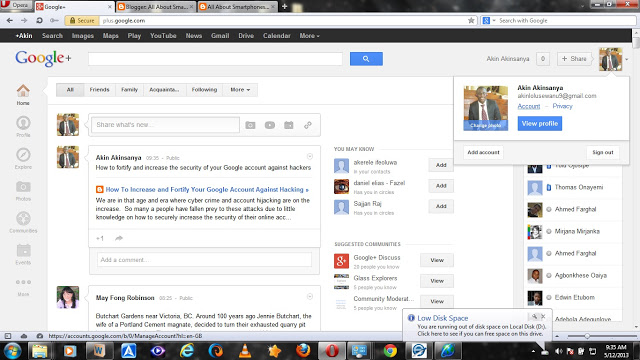640x360 pixels.
Task: Click View profile button
Action: pyautogui.click(x=540, y=124)
